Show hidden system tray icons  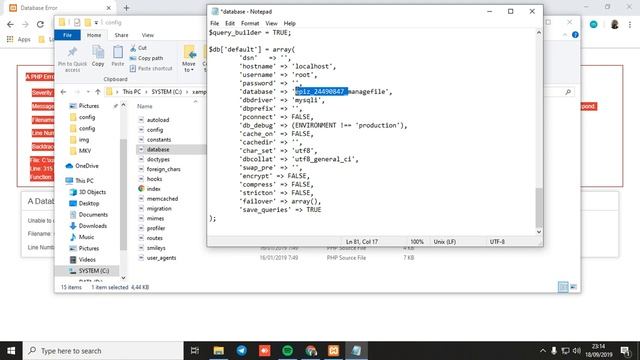[542, 351]
